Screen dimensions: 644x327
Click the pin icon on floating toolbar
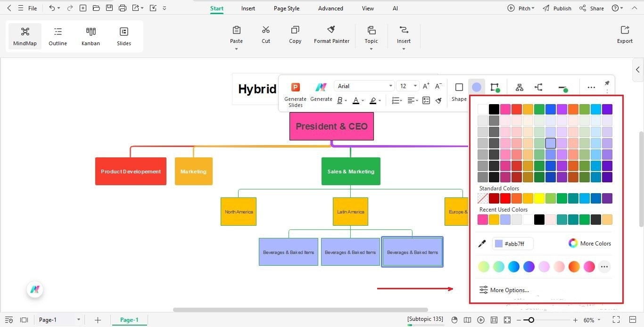tap(607, 83)
